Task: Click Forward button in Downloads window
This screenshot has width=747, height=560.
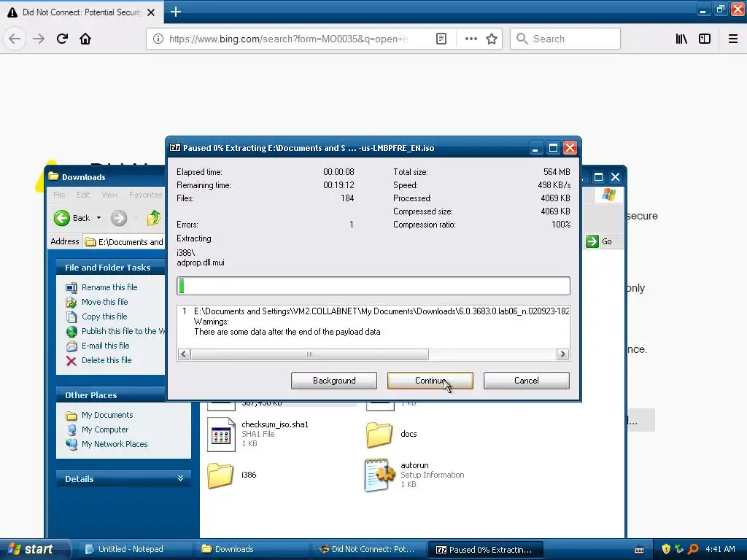Action: pyautogui.click(x=119, y=218)
